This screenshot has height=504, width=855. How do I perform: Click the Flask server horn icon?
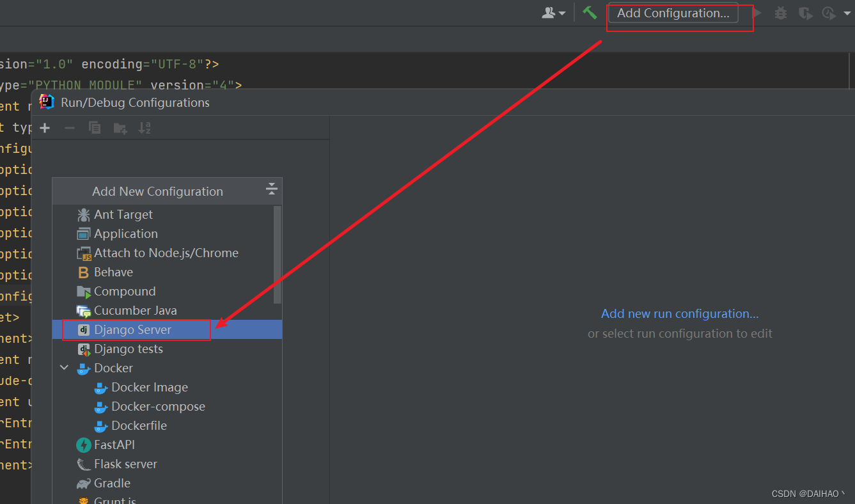click(84, 464)
